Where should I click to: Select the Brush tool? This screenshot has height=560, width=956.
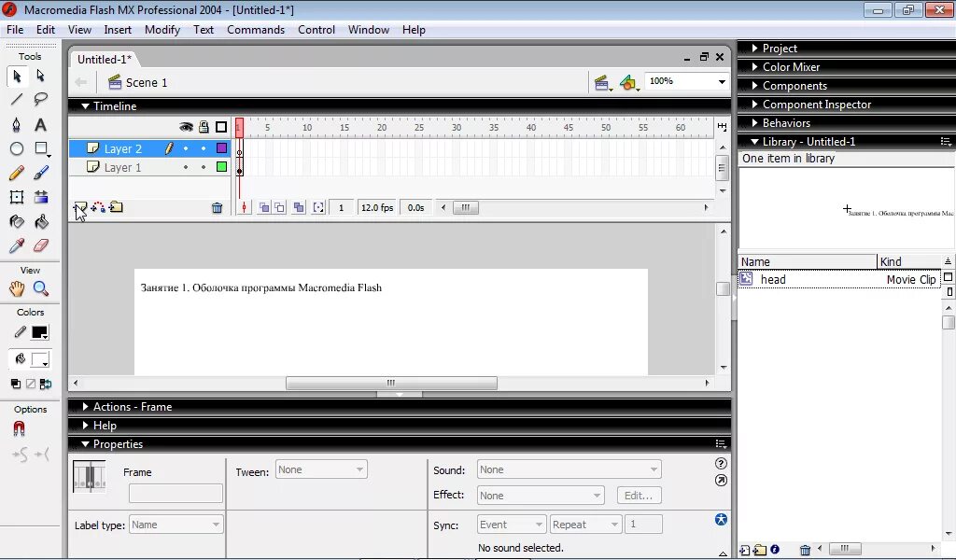pyautogui.click(x=40, y=173)
